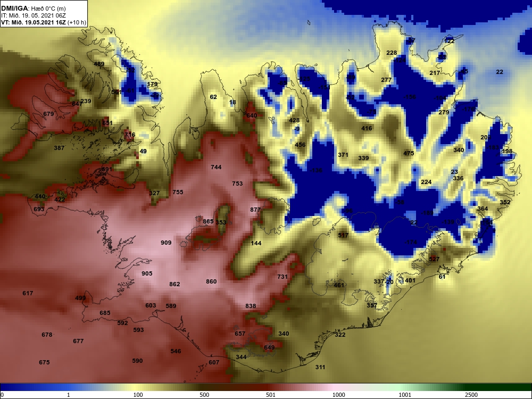Image resolution: width=532 pixels, height=399 pixels.
Task: Select the 877 height label
Action: tap(255, 210)
